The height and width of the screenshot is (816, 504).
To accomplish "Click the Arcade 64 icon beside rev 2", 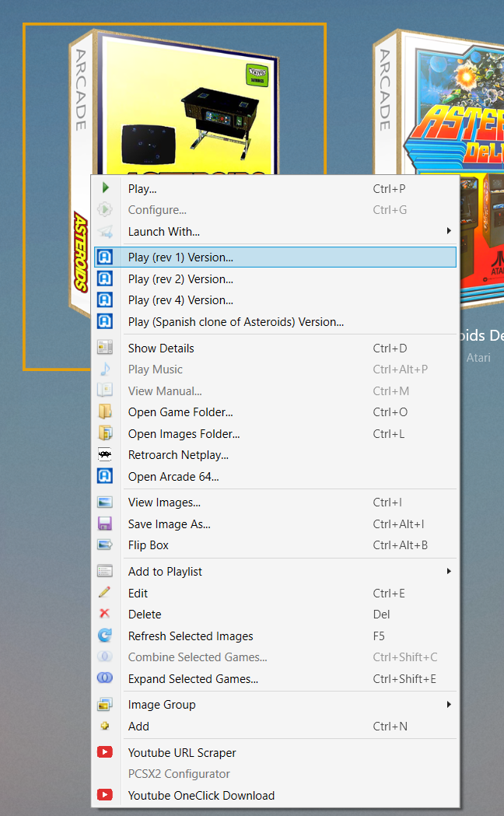I will 105,279.
